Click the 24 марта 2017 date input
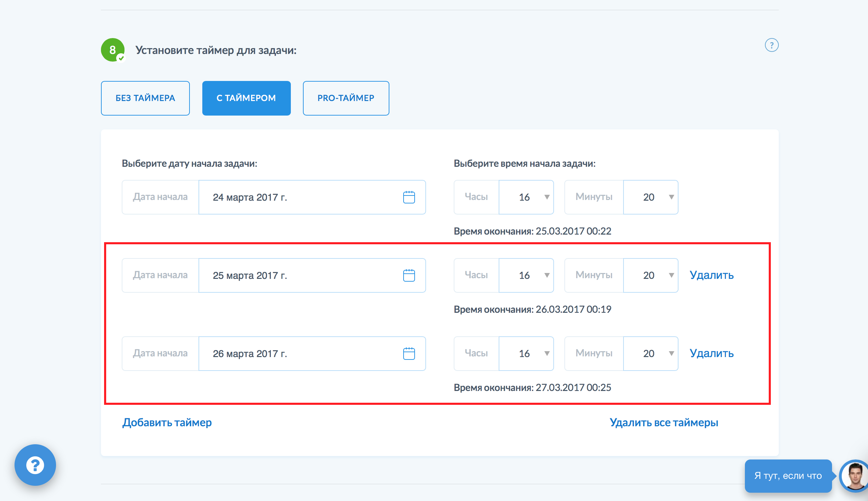Screen dimensions: 868x501 coord(297,197)
